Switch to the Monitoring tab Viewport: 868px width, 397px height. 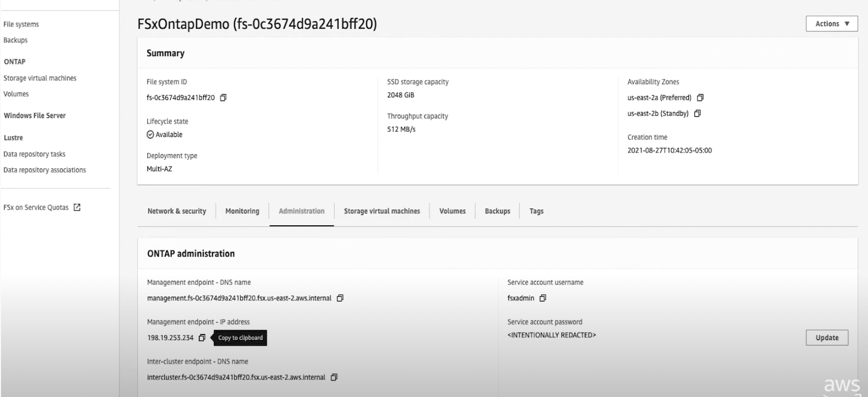pyautogui.click(x=242, y=211)
